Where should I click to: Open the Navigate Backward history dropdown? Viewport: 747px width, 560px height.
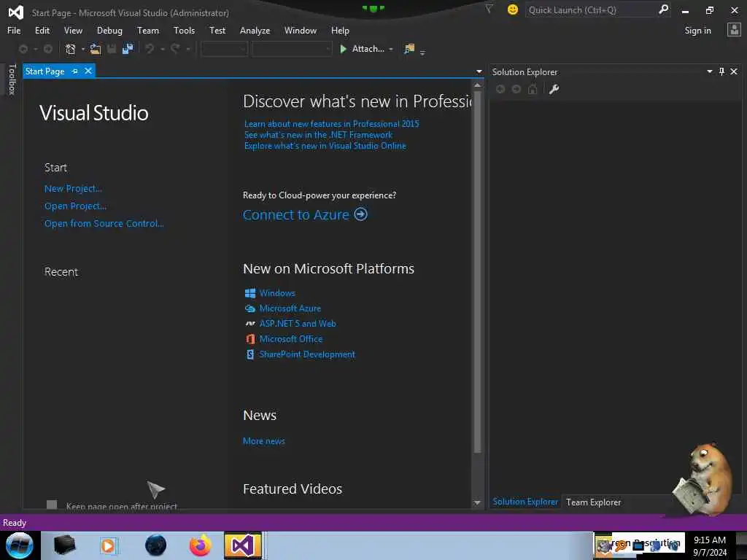click(x=35, y=49)
